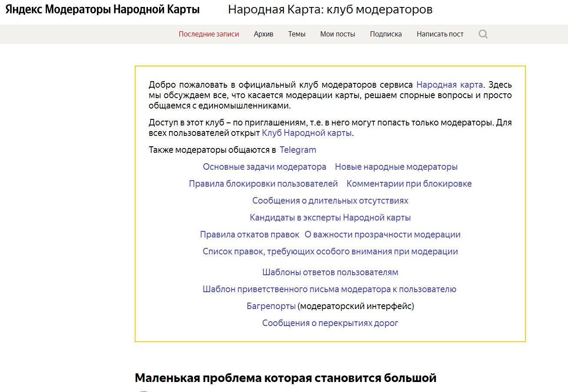This screenshot has height=392, width=568.
Task: Click page title Народная Карта: клуб модераторов
Action: (x=330, y=10)
